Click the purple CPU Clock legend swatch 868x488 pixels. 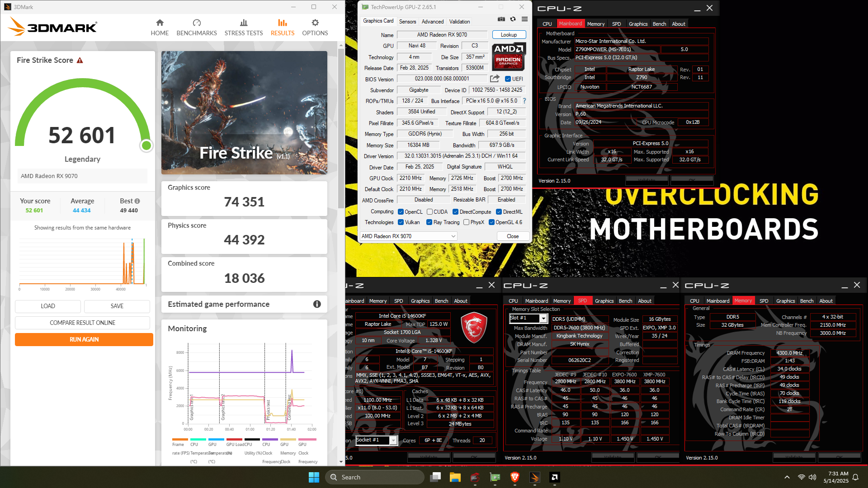point(270,439)
